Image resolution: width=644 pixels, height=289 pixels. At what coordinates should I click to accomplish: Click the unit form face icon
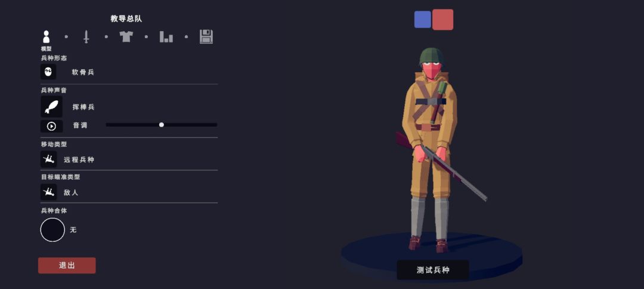tap(48, 72)
